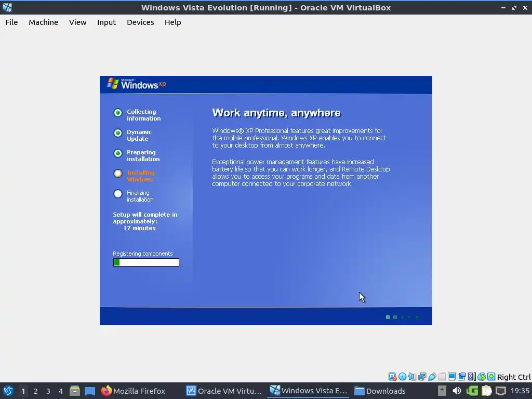Click the Windows Vista Evolution taskbar entry
Screen dimensions: 532x399
[309, 391]
